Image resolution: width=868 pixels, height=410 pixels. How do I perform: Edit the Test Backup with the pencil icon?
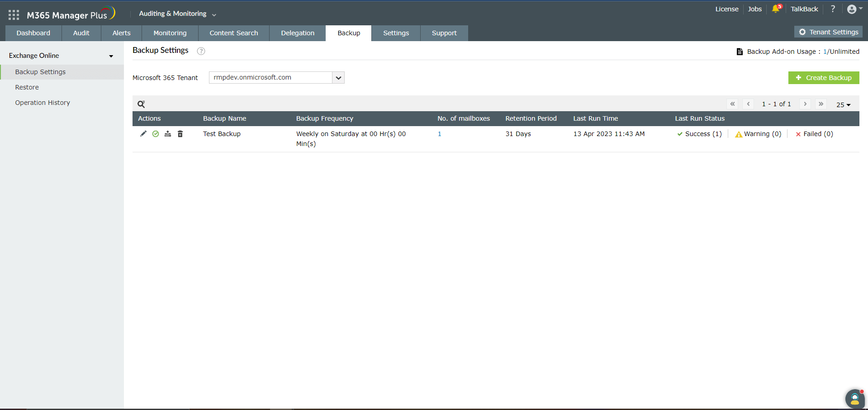(143, 134)
